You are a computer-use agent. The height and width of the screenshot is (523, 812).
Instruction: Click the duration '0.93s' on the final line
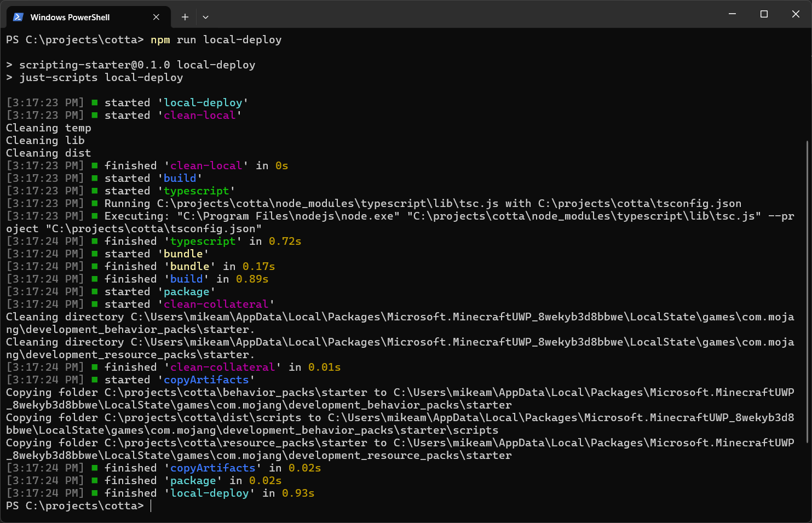coord(298,493)
